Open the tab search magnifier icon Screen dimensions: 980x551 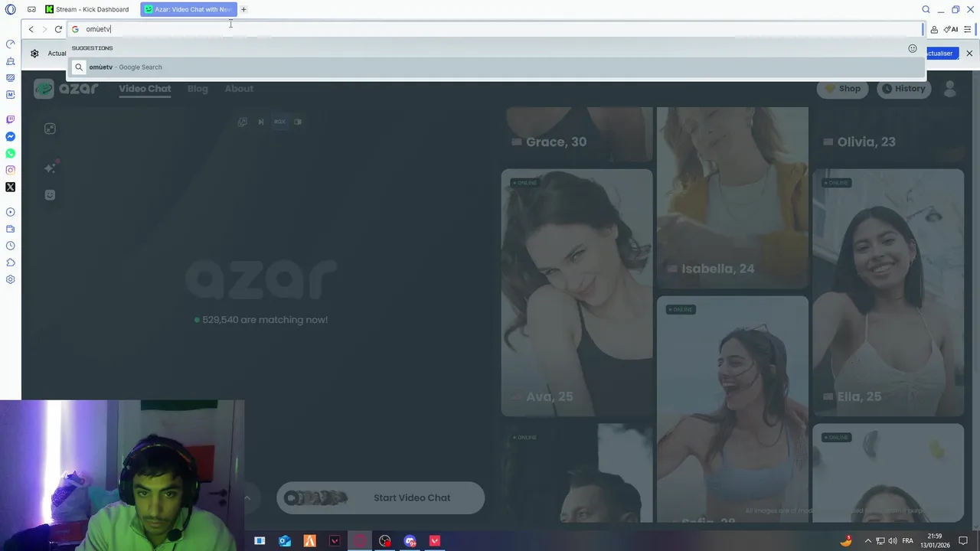[x=926, y=9]
